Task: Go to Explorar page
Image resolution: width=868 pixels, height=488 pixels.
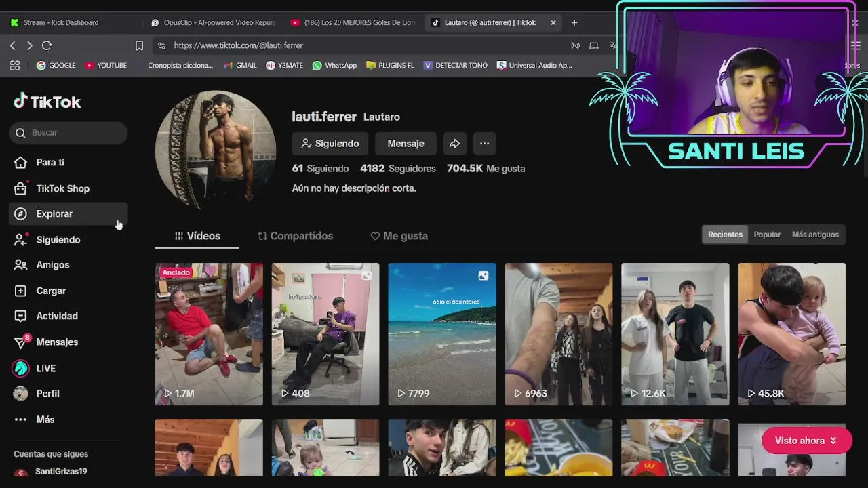Action: [x=68, y=213]
